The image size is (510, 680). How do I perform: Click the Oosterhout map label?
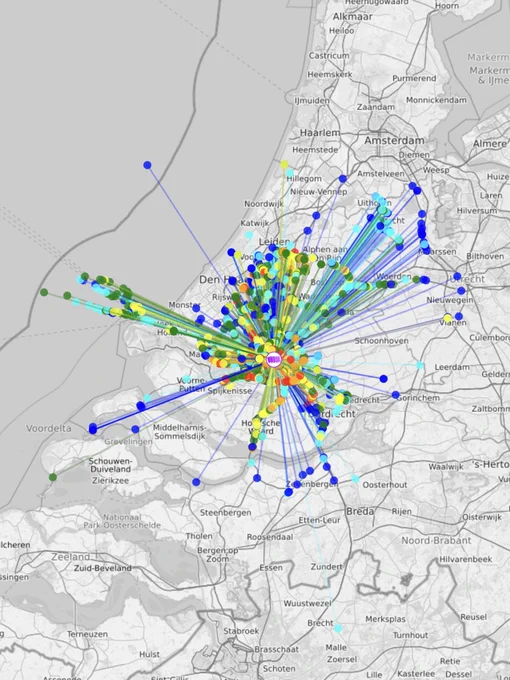pos(385,485)
